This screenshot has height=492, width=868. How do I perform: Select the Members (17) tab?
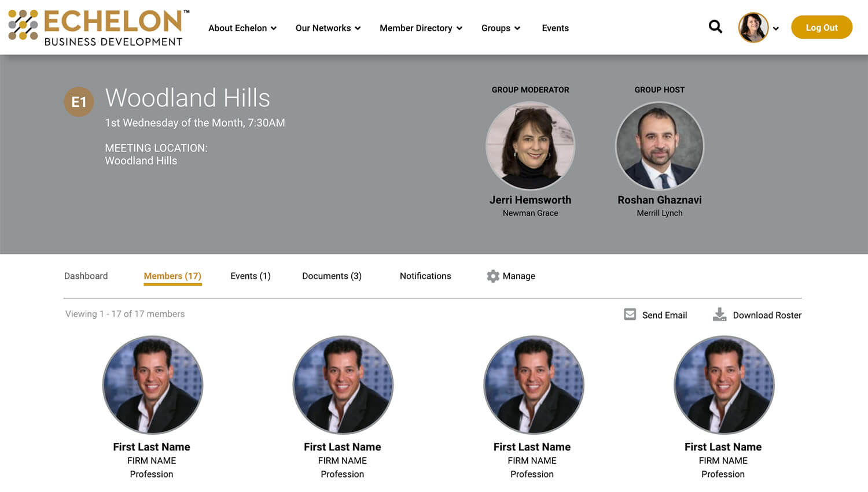[x=172, y=276]
